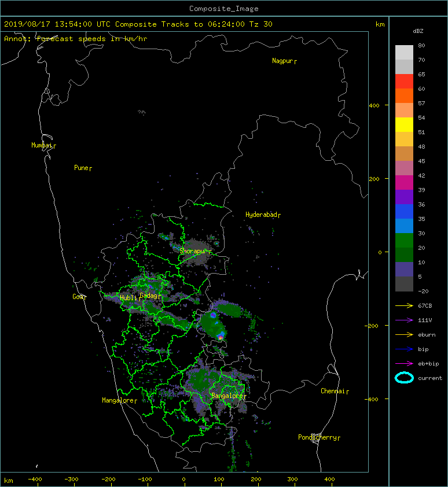The height and width of the screenshot is (487, 448).
Task: Select the dark gray -20 dBZ swatch
Action: click(404, 284)
